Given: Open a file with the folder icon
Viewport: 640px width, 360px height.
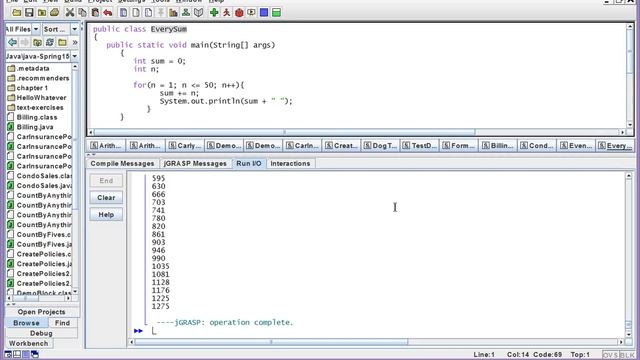Looking at the screenshot, I should tap(16, 13).
